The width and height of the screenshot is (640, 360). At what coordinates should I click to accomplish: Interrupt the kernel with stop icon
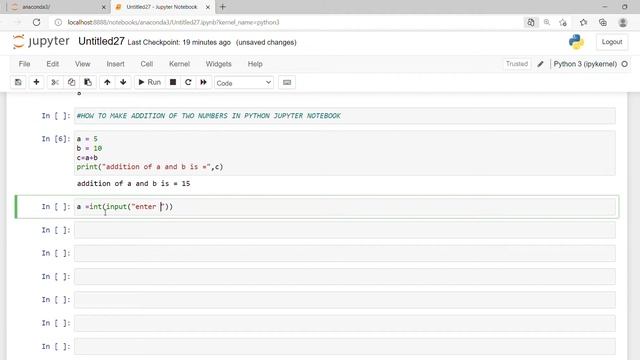pyautogui.click(x=173, y=82)
